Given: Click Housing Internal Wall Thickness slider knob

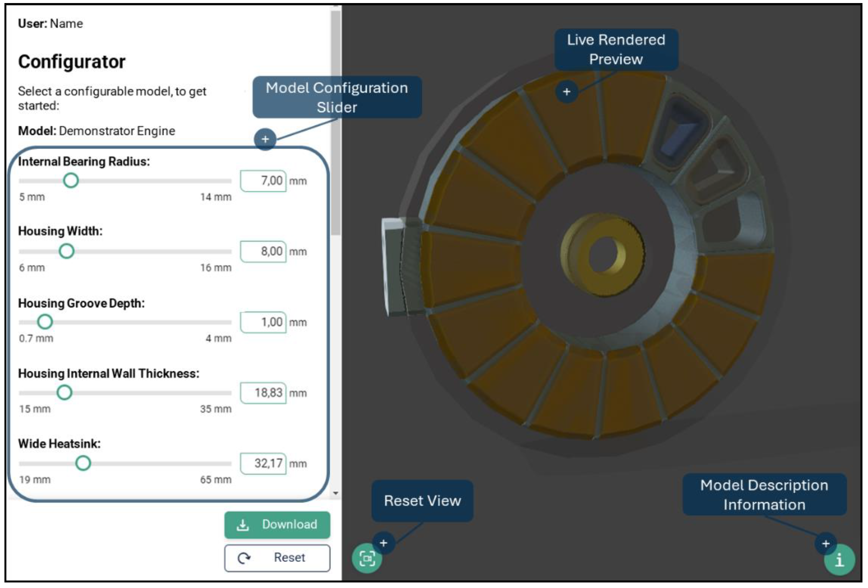Looking at the screenshot, I should click(x=64, y=393).
